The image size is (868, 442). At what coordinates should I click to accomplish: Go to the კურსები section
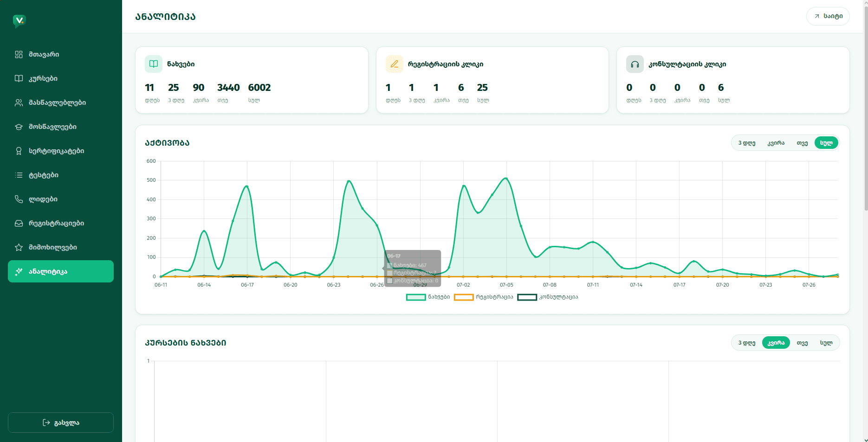(x=61, y=78)
